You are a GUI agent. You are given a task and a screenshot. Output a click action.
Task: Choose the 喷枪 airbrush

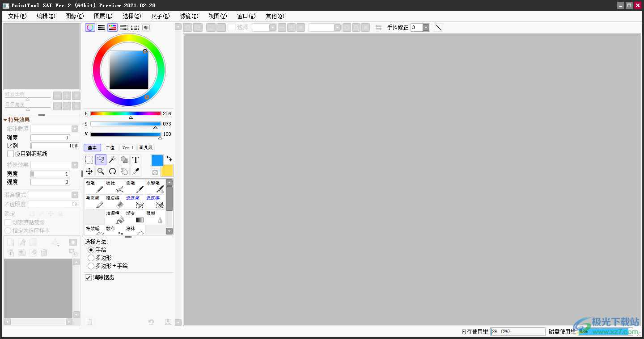click(x=114, y=187)
